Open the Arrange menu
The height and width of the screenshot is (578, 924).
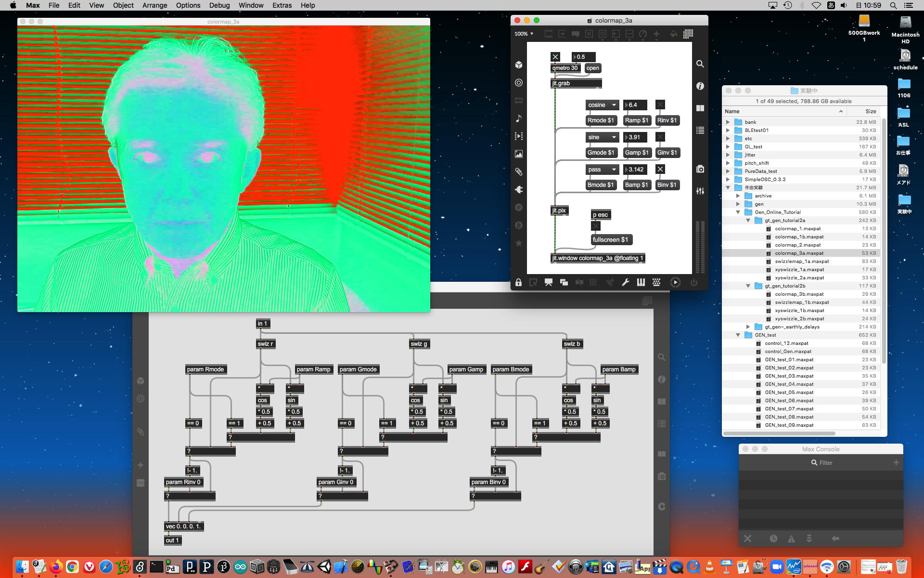154,5
